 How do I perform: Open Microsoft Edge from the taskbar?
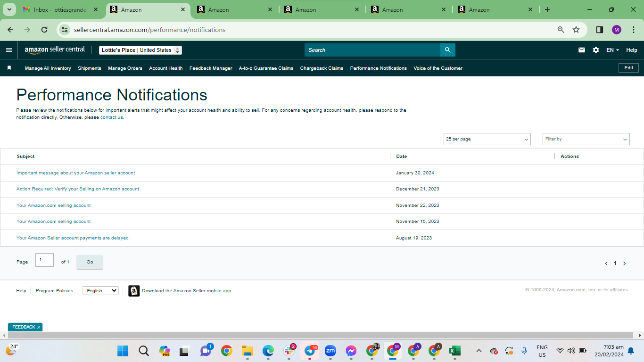[x=268, y=351]
